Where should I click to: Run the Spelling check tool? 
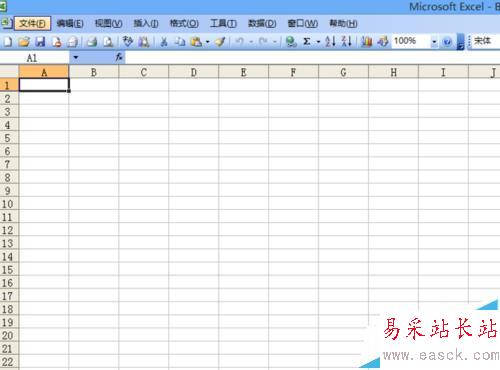127,42
